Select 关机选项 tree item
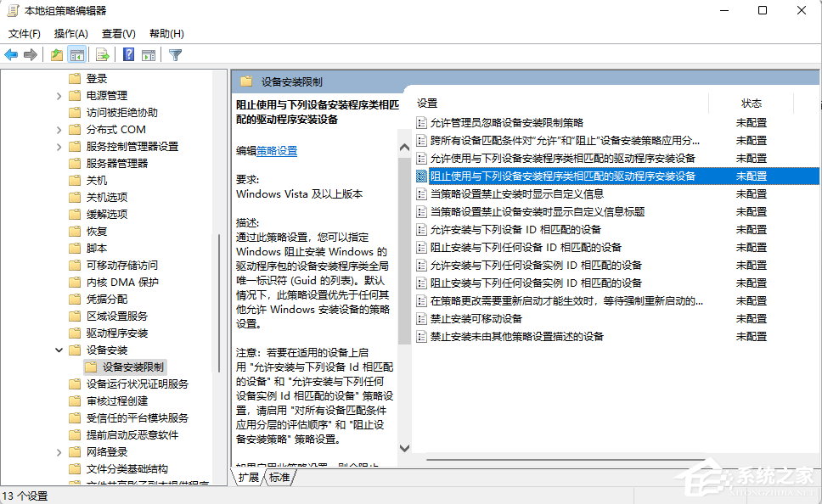 tap(107, 197)
